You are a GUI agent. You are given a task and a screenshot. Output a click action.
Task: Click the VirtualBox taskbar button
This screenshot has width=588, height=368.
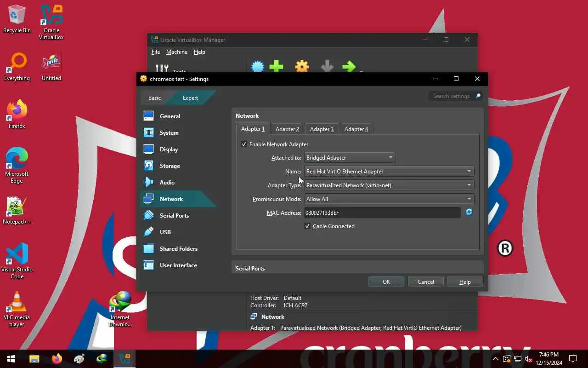tap(124, 359)
